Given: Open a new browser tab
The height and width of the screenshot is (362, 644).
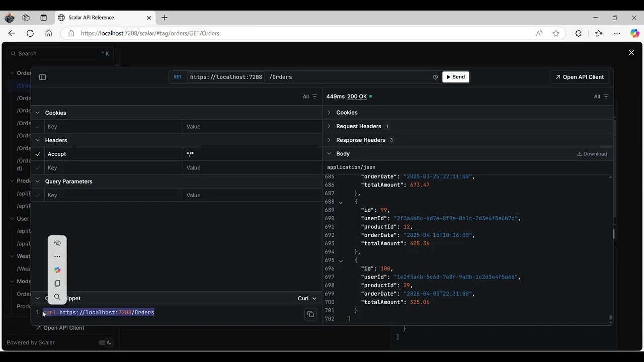Looking at the screenshot, I should point(165,18).
